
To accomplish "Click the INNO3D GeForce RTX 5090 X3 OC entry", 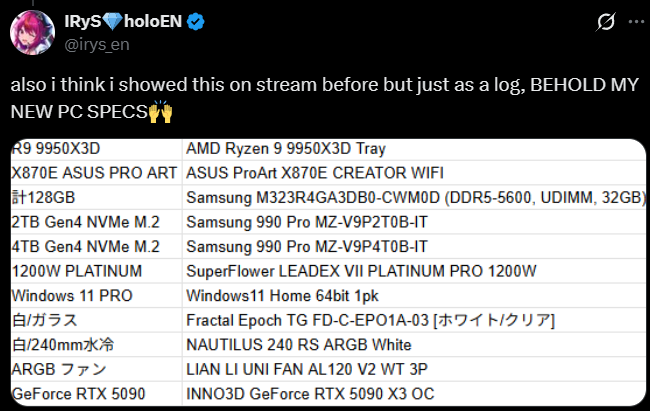I will [x=310, y=393].
